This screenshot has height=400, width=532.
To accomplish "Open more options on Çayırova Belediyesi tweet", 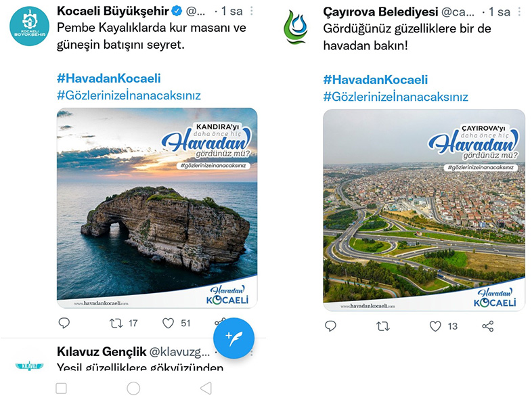I will coord(519,12).
